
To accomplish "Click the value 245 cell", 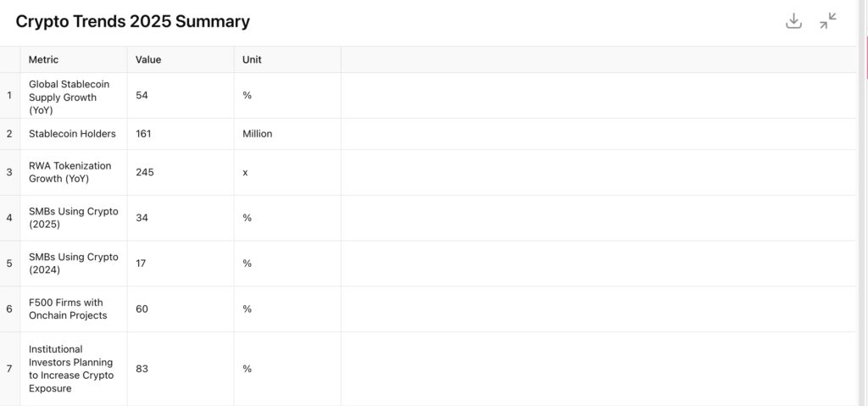I will 181,172.
